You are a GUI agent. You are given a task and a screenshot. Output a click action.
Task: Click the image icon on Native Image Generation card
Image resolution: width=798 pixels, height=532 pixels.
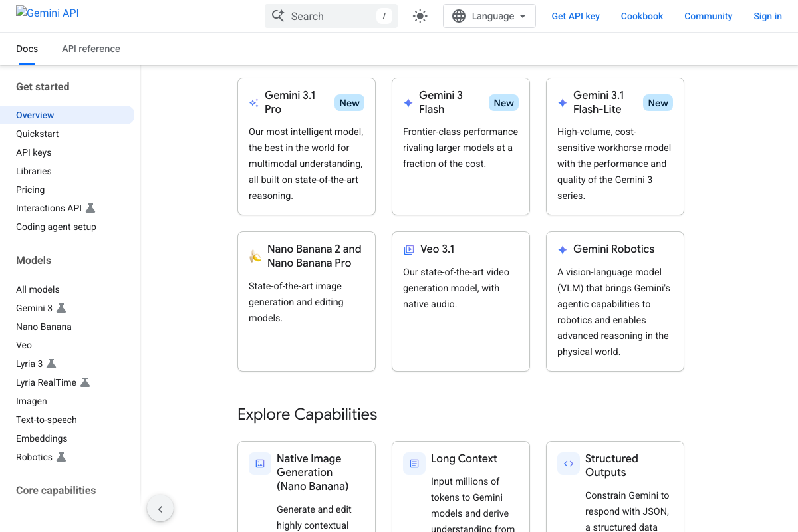pyautogui.click(x=260, y=464)
